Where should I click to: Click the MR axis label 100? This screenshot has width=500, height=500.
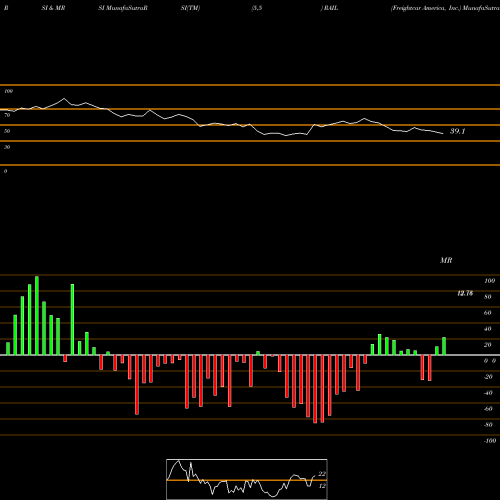point(489,281)
